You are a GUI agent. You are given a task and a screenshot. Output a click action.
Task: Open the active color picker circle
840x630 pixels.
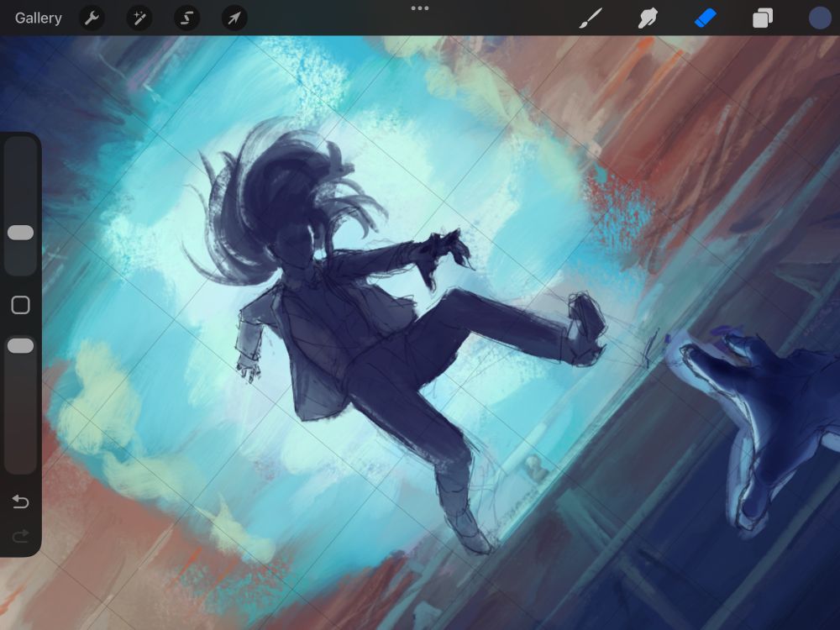pos(818,18)
